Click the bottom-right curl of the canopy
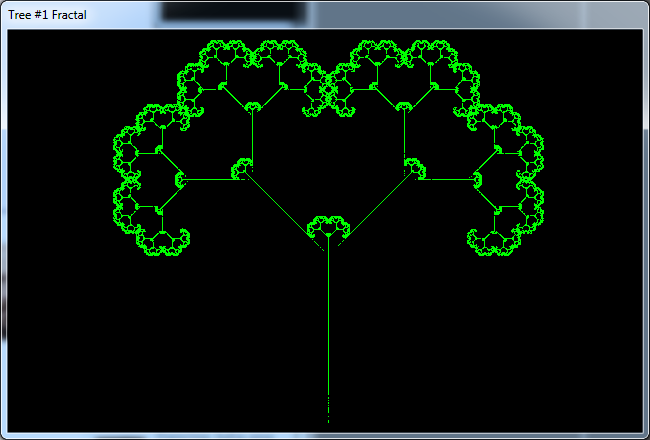 [478, 240]
